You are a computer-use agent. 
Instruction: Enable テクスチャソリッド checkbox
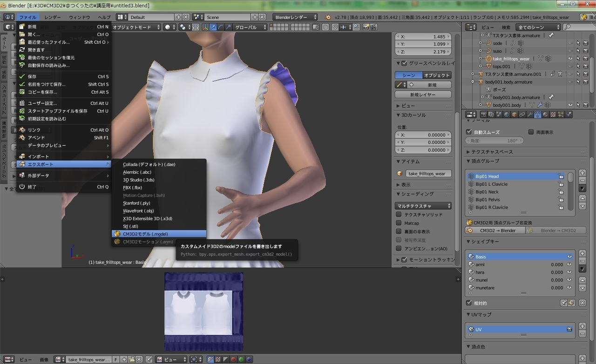point(399,215)
